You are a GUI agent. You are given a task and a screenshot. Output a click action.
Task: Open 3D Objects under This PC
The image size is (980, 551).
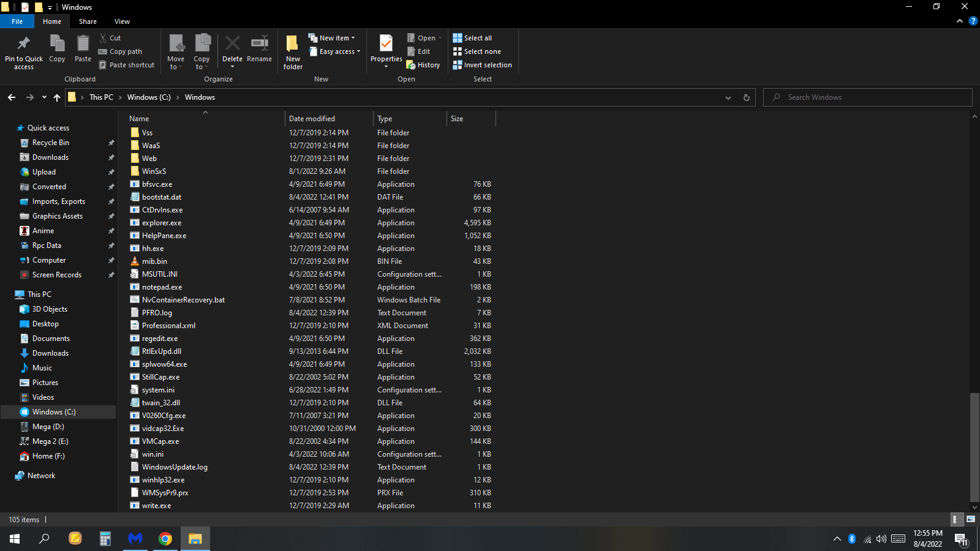50,309
